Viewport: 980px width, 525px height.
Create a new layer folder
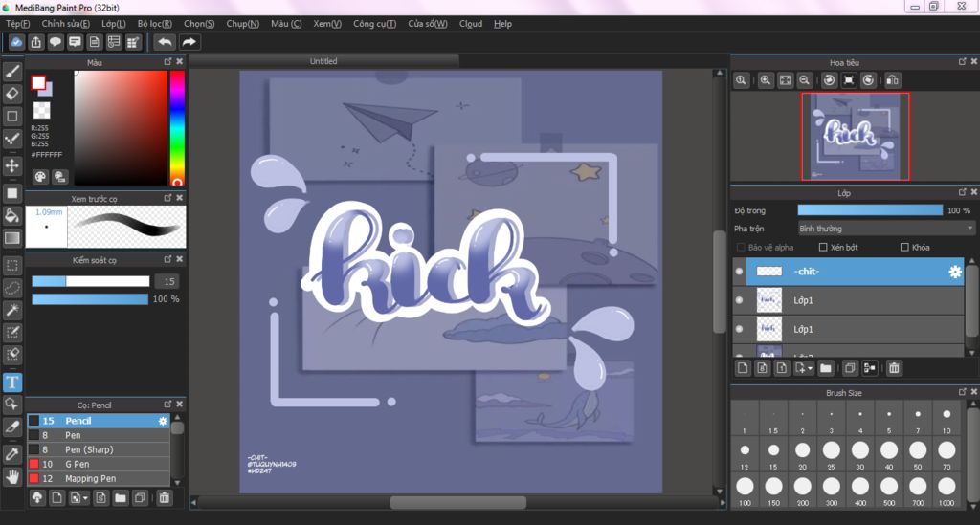pos(826,368)
